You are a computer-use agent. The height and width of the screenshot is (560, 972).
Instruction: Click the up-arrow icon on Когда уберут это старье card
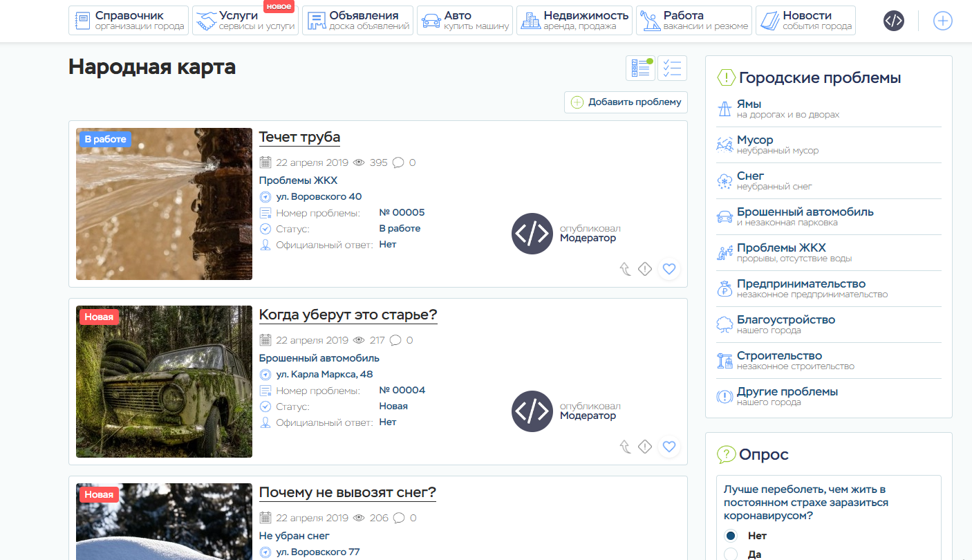coord(625,447)
